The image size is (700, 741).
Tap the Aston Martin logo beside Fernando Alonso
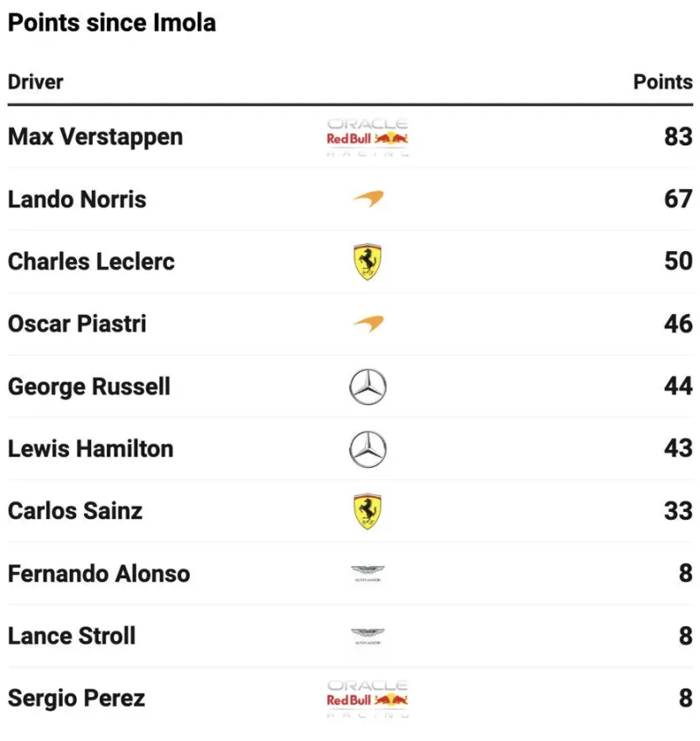point(367,574)
